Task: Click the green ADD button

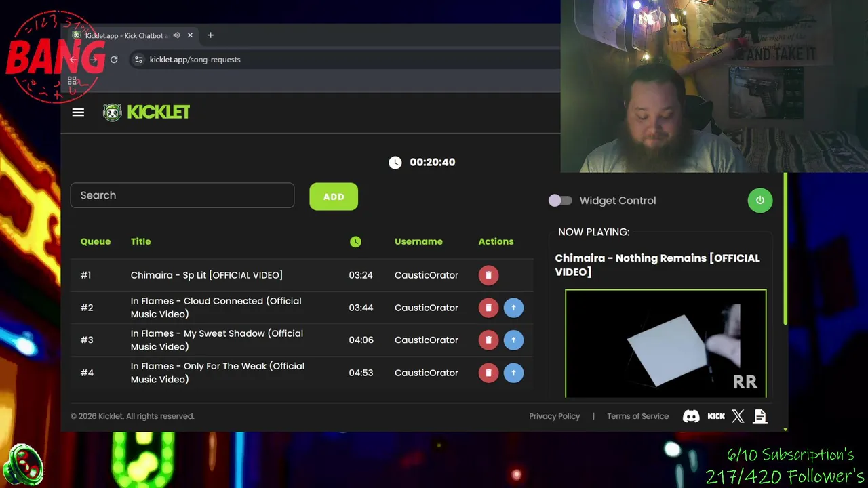Action: click(x=334, y=197)
